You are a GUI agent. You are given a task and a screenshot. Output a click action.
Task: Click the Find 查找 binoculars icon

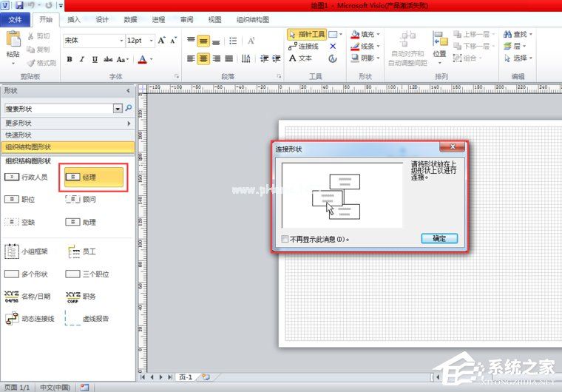tap(507, 35)
